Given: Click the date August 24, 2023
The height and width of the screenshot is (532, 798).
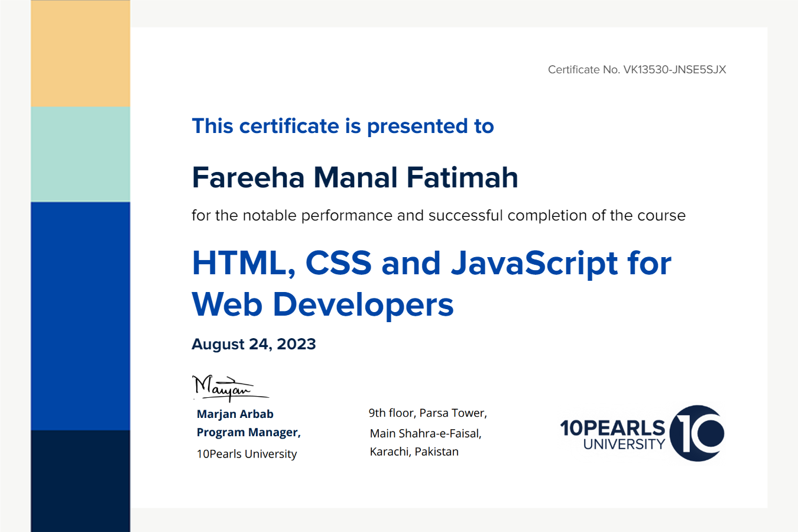Looking at the screenshot, I should [x=254, y=344].
